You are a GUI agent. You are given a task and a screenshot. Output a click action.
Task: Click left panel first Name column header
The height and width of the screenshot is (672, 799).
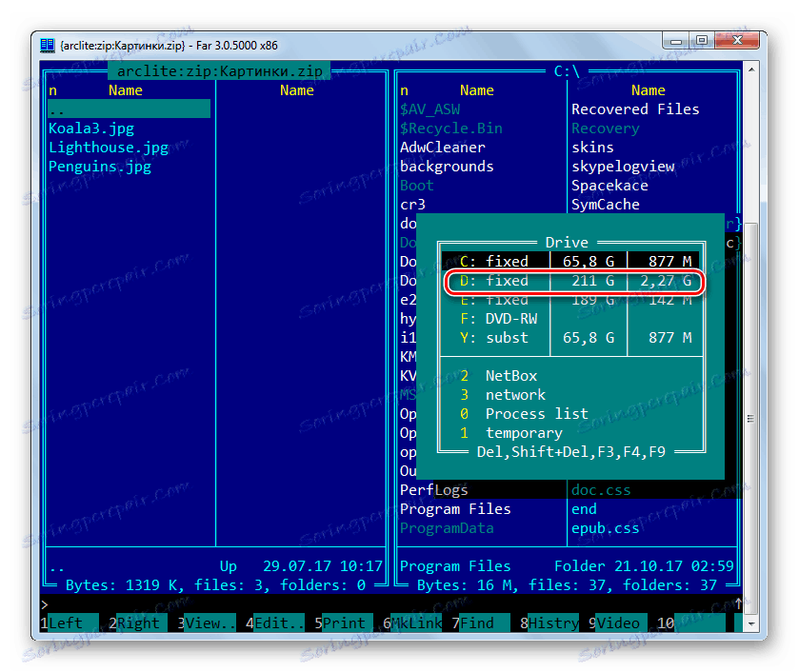point(126,90)
